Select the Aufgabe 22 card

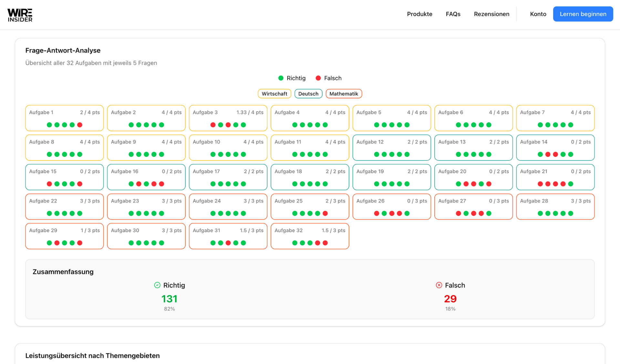click(65, 207)
